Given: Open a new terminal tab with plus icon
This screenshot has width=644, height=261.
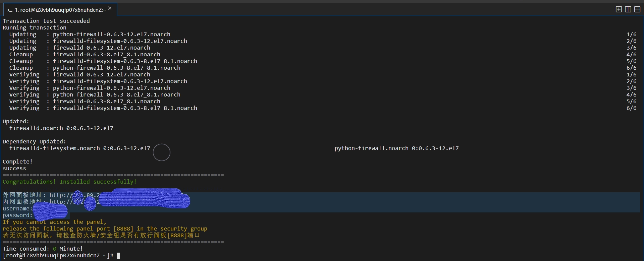Looking at the screenshot, I should point(619,9).
